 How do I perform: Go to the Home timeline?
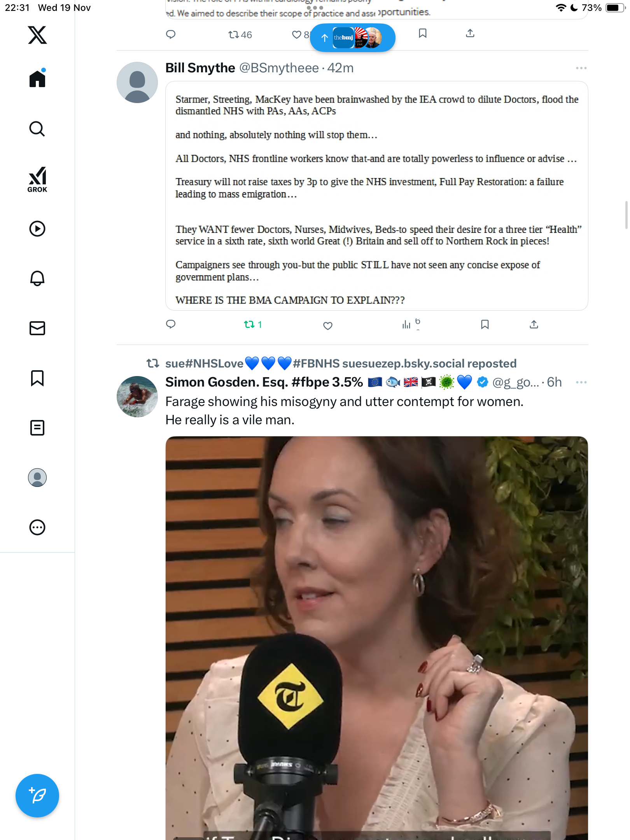(37, 79)
